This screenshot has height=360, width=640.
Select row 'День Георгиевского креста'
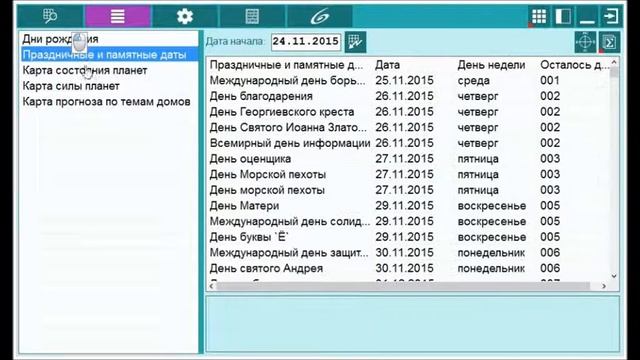pos(409,112)
